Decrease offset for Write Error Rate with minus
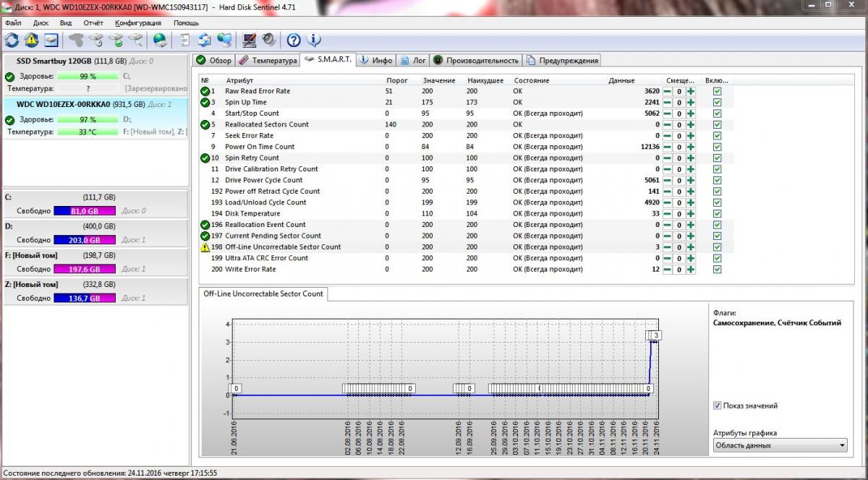The image size is (868, 480). (x=668, y=270)
